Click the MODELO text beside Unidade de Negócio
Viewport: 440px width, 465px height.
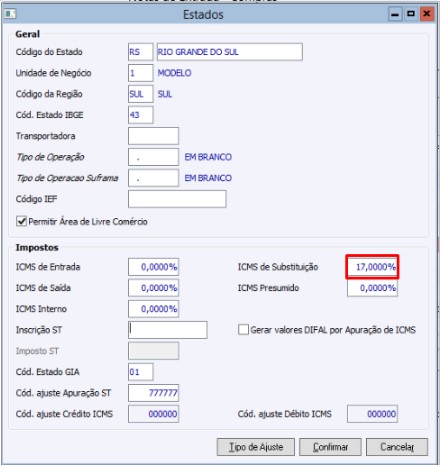174,73
